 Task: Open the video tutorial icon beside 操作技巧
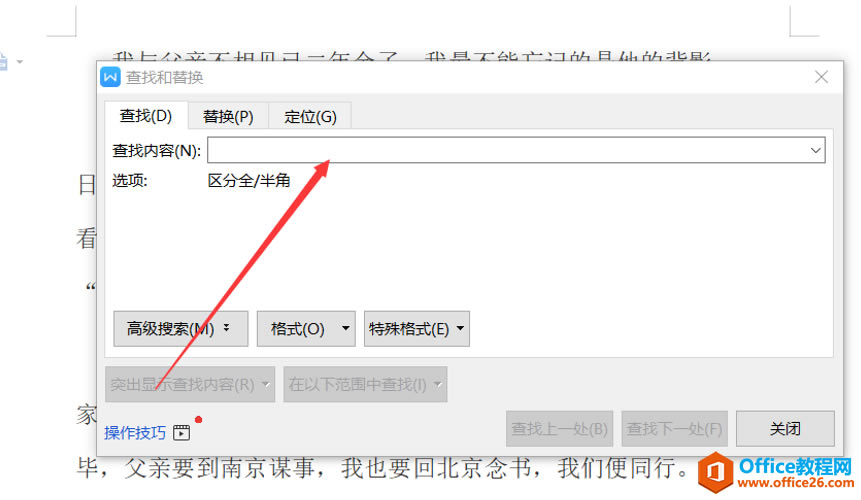182,432
